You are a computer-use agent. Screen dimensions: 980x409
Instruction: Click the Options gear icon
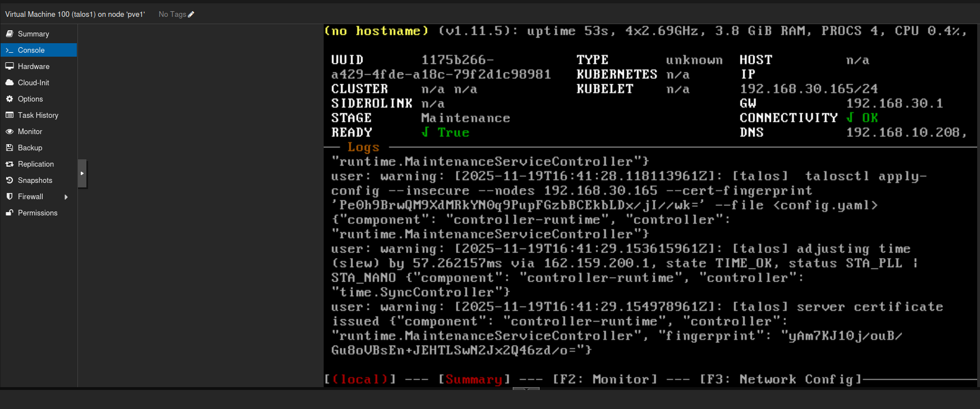point(10,99)
